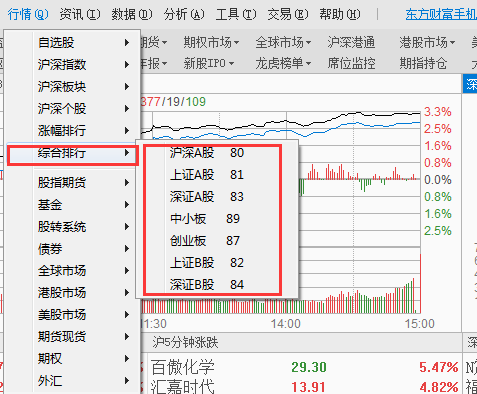Image resolution: width=477 pixels, height=394 pixels.
Task: Select 中小板 89 ranking entry
Action: 205,219
